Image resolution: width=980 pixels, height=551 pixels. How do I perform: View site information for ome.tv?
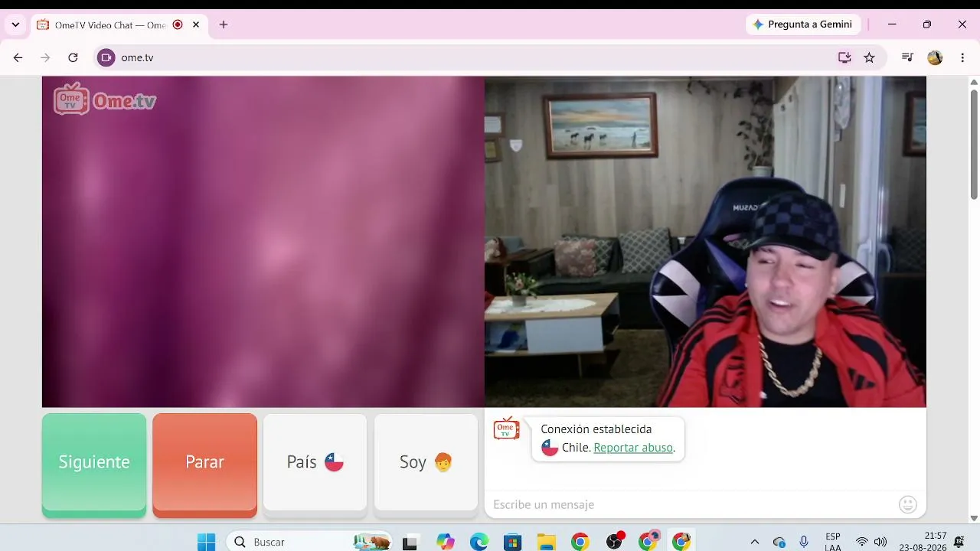pyautogui.click(x=106, y=57)
